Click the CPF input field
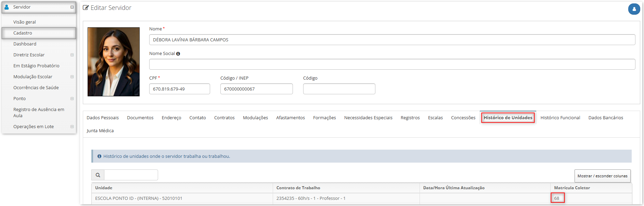 (180, 89)
